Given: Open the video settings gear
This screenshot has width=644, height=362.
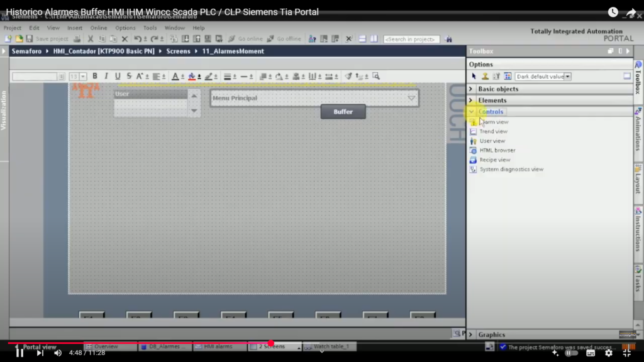Looking at the screenshot, I should (609, 353).
